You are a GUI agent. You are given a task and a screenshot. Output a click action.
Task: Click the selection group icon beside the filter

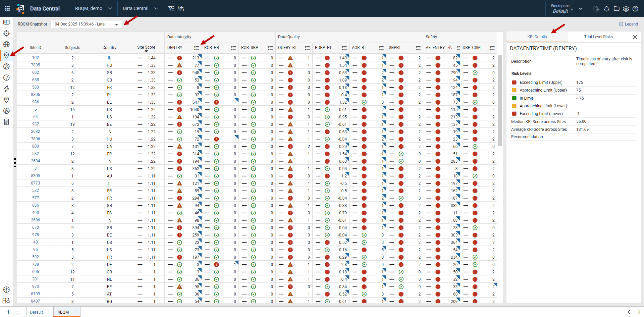tap(181, 8)
